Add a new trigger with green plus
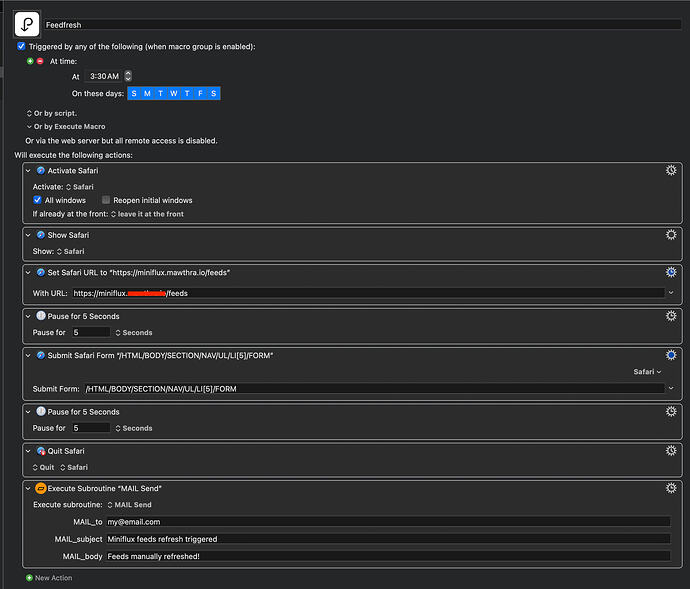Image resolution: width=690 pixels, height=589 pixels. (30, 61)
